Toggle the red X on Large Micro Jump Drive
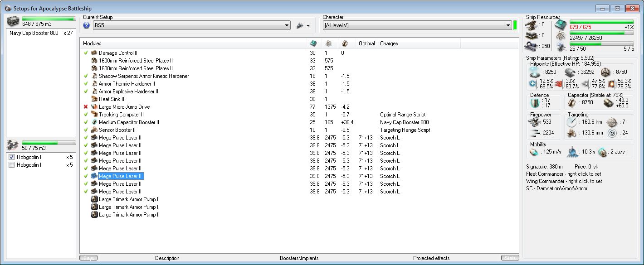 click(86, 107)
